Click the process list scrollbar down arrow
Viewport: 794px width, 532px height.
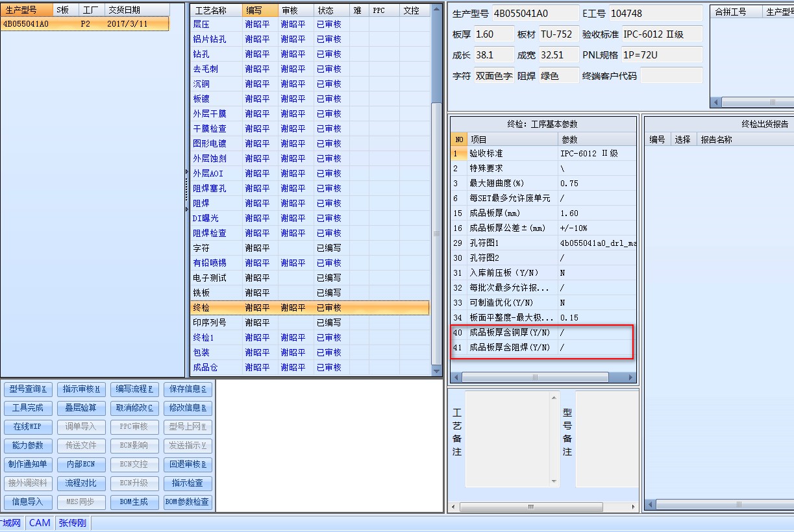pos(437,370)
